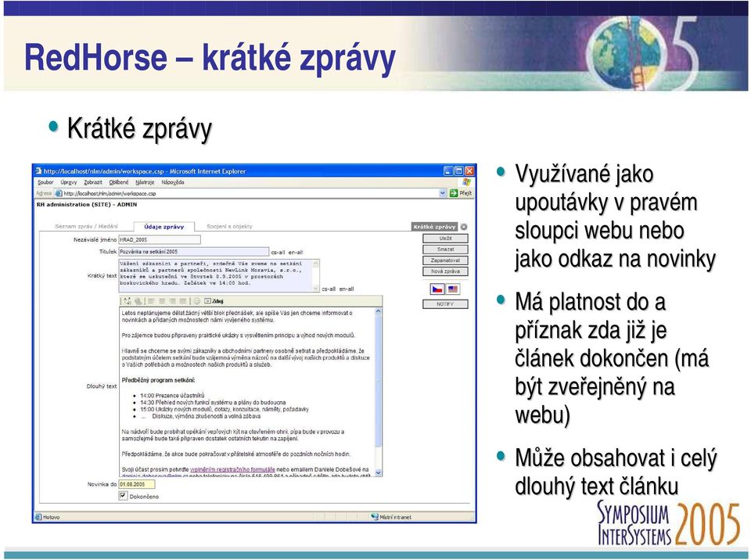The image size is (751, 560).
Task: Click cs-all link beside Krátký text box
Action: (x=329, y=289)
